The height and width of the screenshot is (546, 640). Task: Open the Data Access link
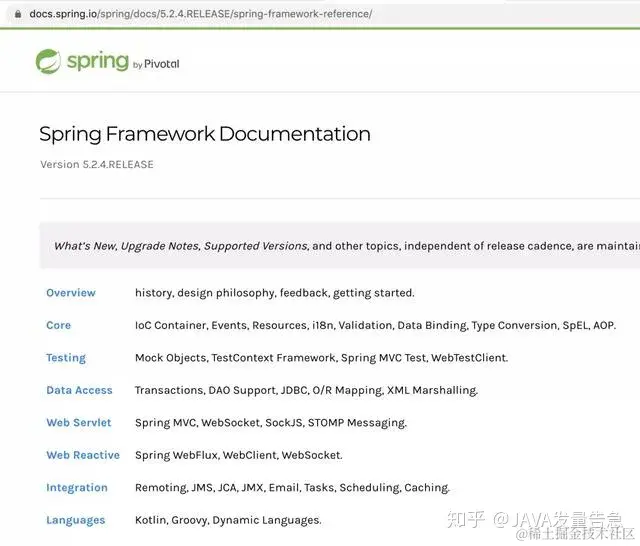[79, 390]
